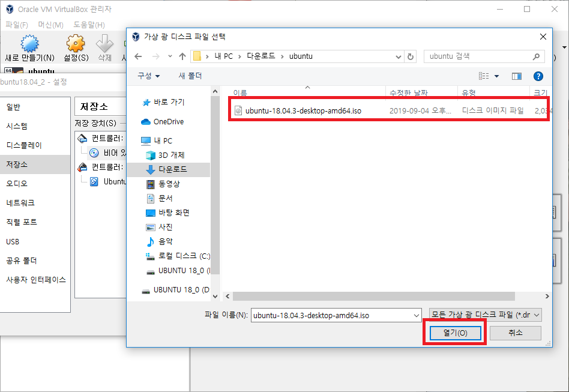Select 사용자 인터페이스 settings category
The image size is (569, 392).
coord(36,280)
